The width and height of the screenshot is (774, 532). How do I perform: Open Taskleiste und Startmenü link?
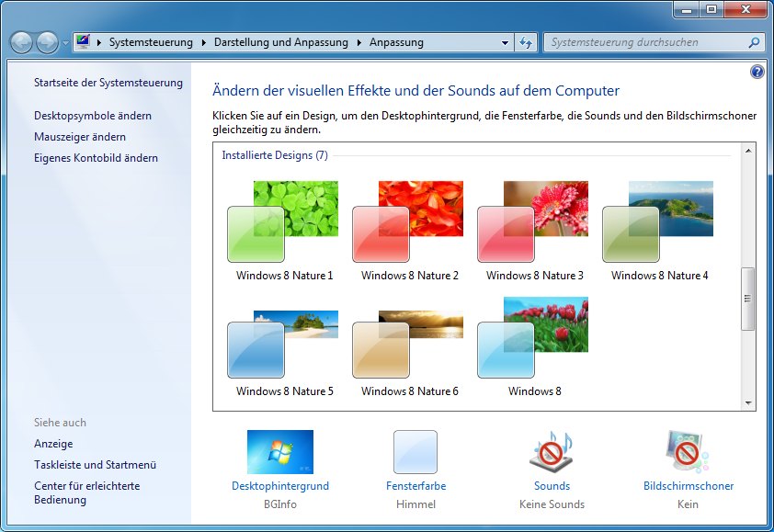95,465
